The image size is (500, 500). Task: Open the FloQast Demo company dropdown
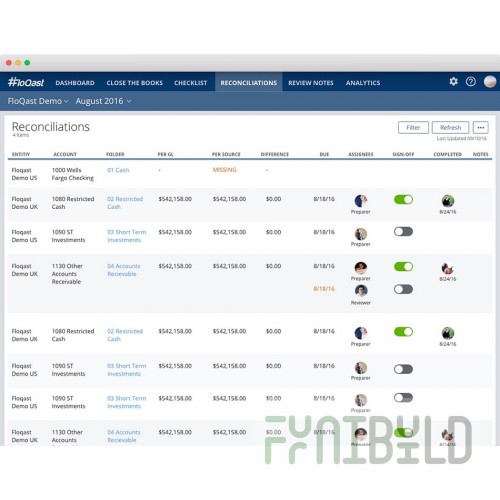pyautogui.click(x=38, y=101)
